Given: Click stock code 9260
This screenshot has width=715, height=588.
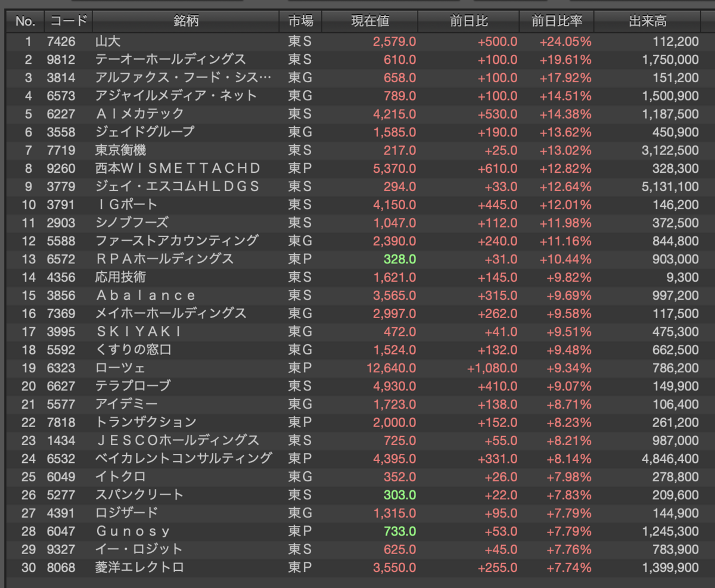Looking at the screenshot, I should [61, 168].
